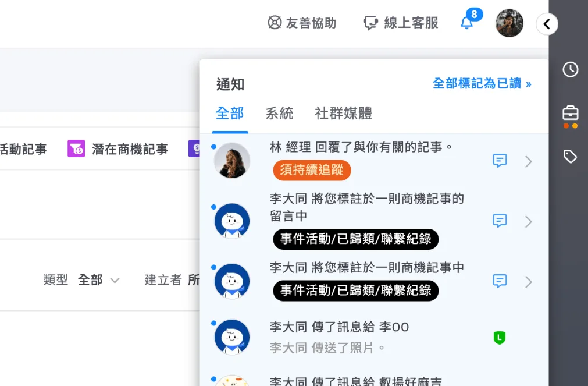The width and height of the screenshot is (588, 386).
Task: Open the briefcase icon in the sidebar
Action: (x=570, y=112)
